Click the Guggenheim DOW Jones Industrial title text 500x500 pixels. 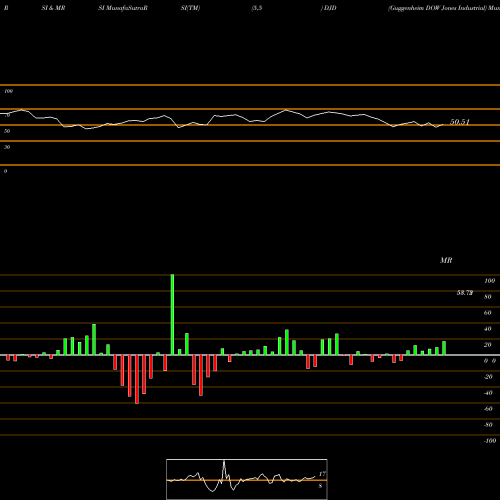[437, 8]
